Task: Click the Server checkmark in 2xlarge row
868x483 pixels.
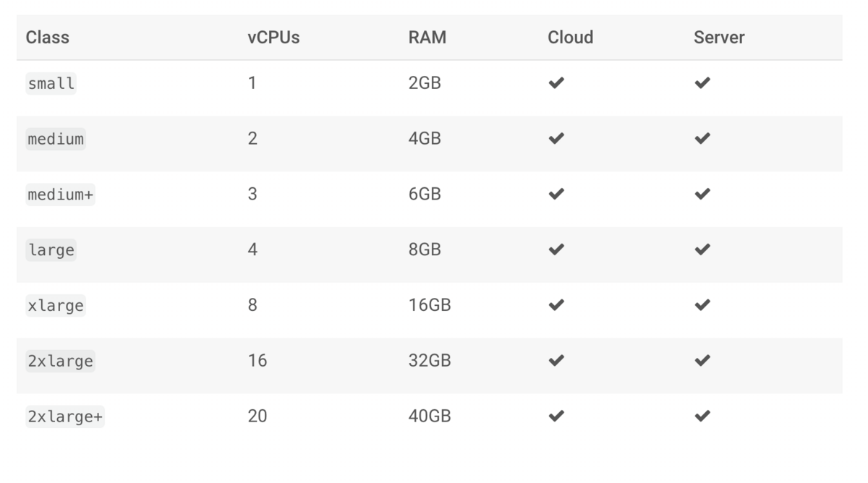Action: pos(702,361)
